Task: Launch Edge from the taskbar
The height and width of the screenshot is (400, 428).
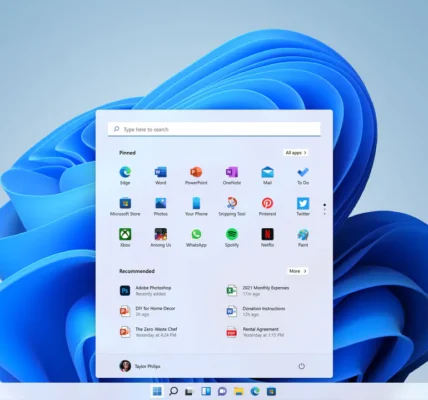Action: (255, 391)
